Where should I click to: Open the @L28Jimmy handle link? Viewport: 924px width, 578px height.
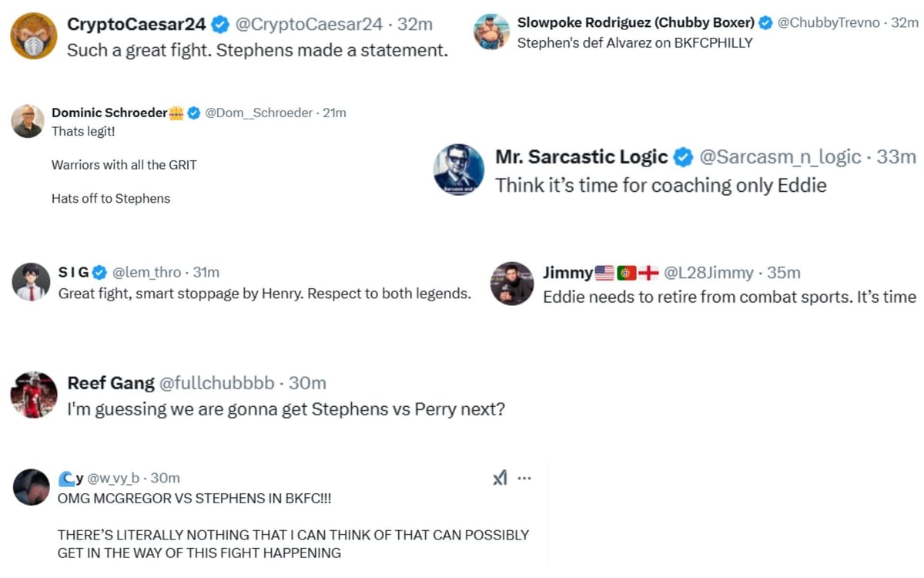click(x=708, y=273)
